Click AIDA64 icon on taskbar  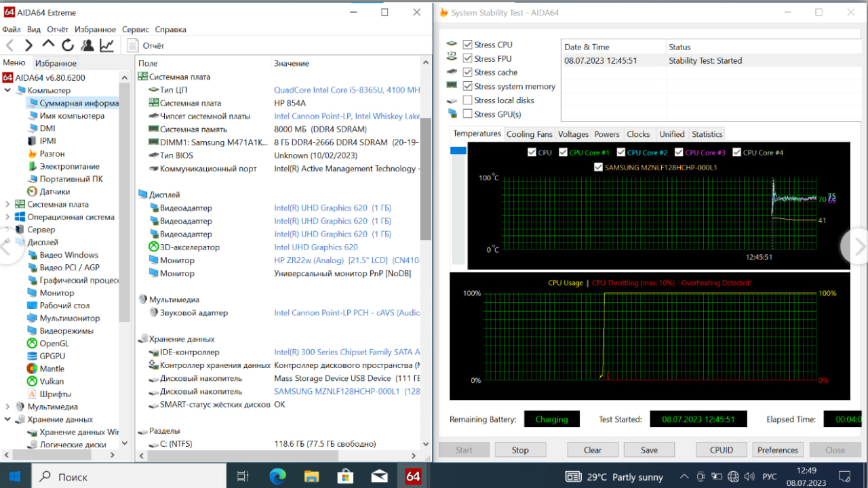[413, 476]
